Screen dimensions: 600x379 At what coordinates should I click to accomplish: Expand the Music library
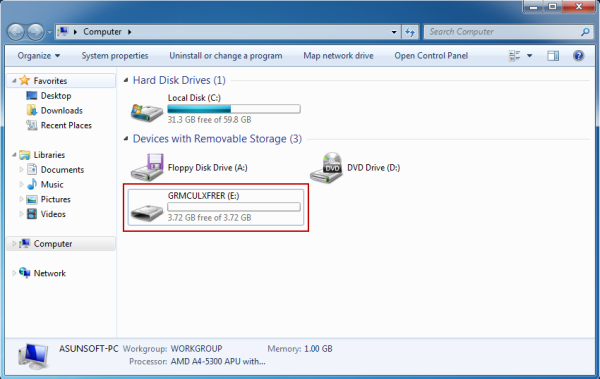tap(21, 185)
